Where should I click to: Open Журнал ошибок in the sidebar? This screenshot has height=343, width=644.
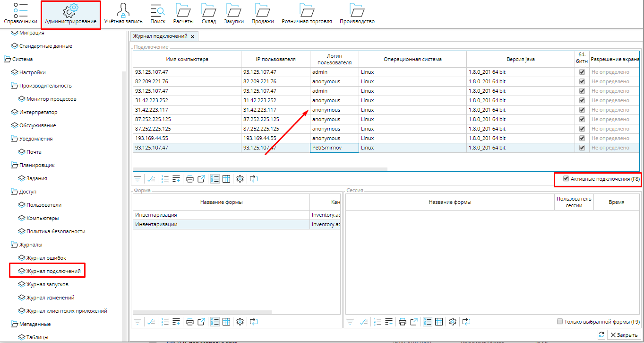[x=46, y=258]
